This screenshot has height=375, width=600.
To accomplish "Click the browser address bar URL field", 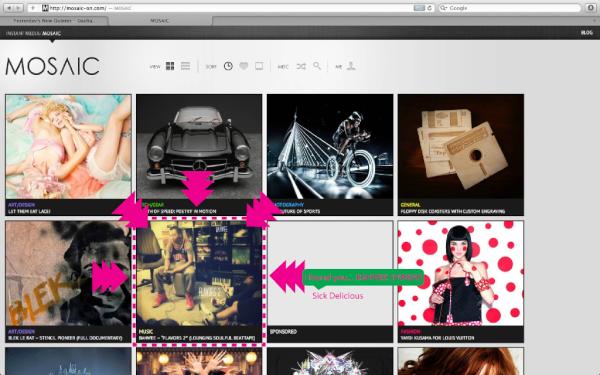I will coord(230,8).
